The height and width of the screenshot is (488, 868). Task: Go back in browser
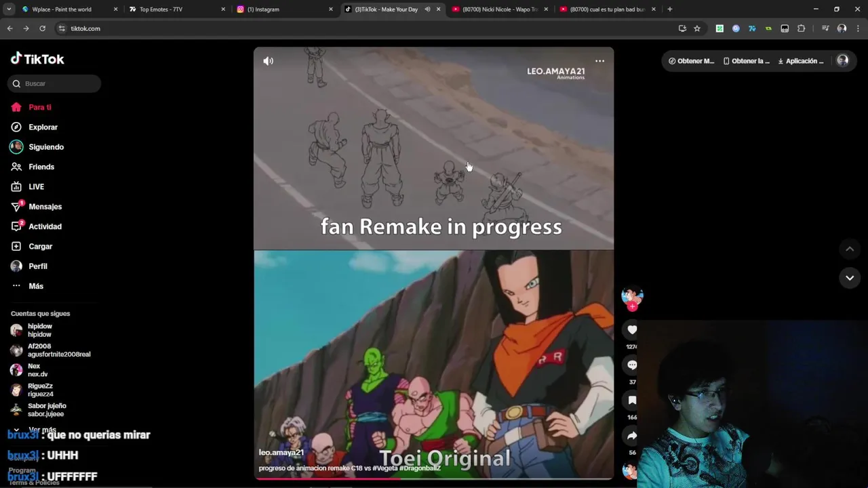(x=9, y=28)
